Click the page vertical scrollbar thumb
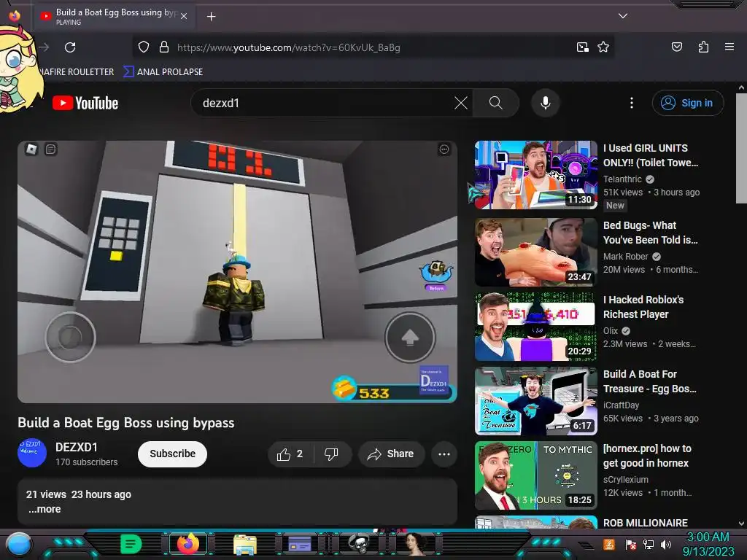 coord(741,147)
